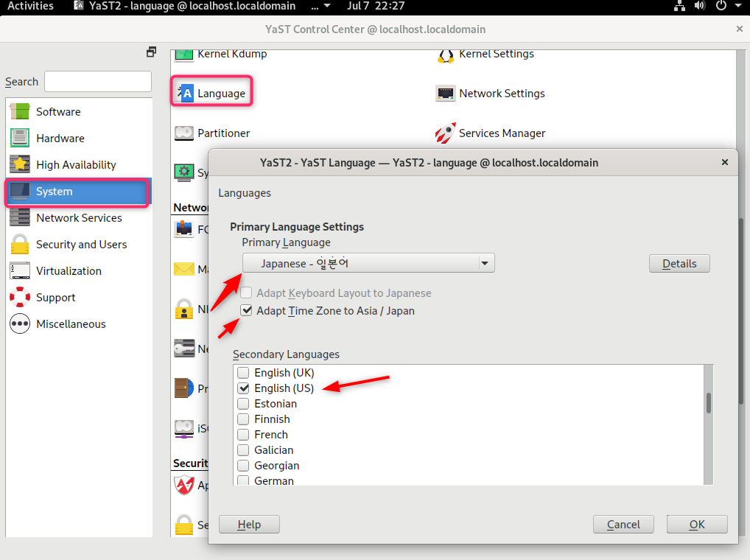Uncheck English (US) secondary language
Image resolution: width=750 pixels, height=560 pixels.
coord(243,388)
